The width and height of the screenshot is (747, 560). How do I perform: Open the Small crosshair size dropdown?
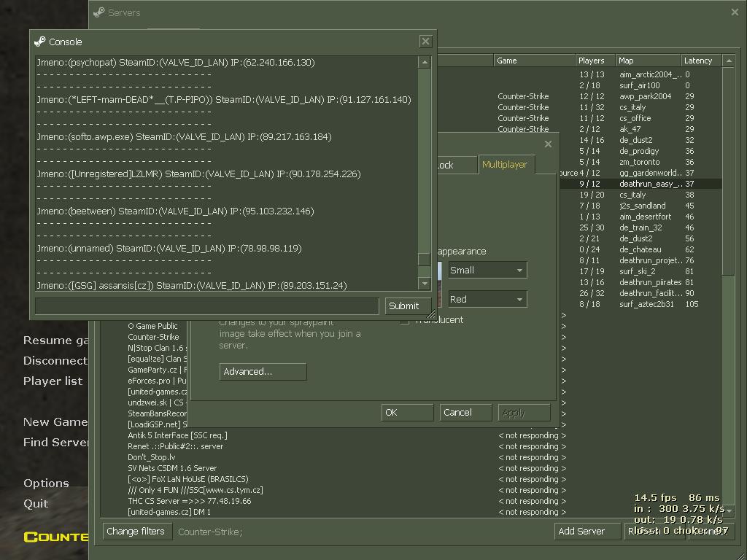(x=487, y=270)
